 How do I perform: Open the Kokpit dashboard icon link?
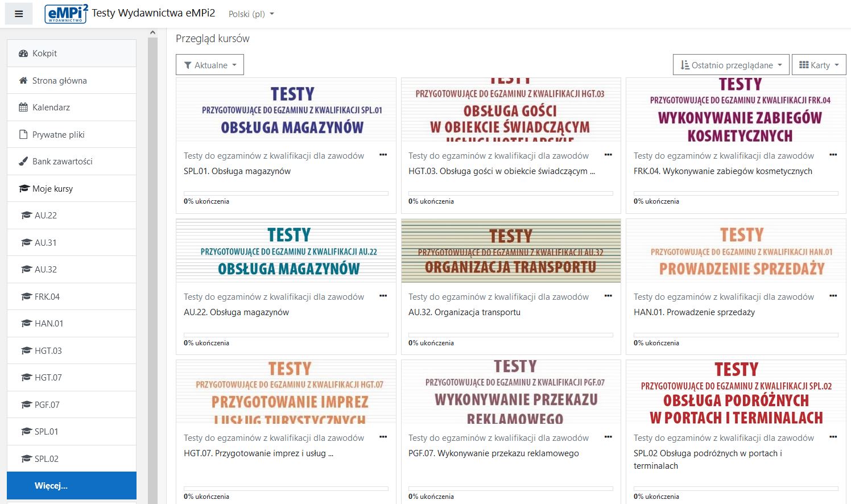tap(23, 53)
